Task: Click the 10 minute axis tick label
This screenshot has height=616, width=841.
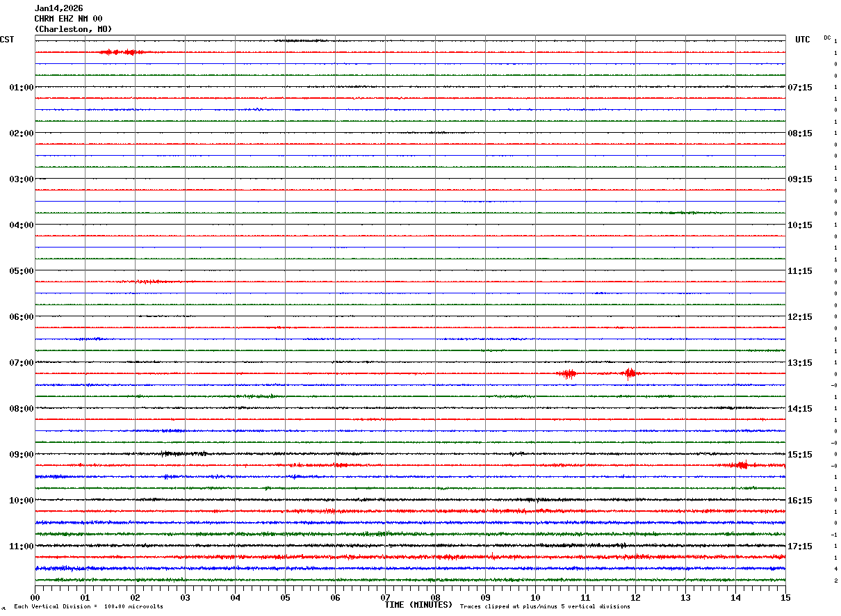Action: (x=535, y=597)
